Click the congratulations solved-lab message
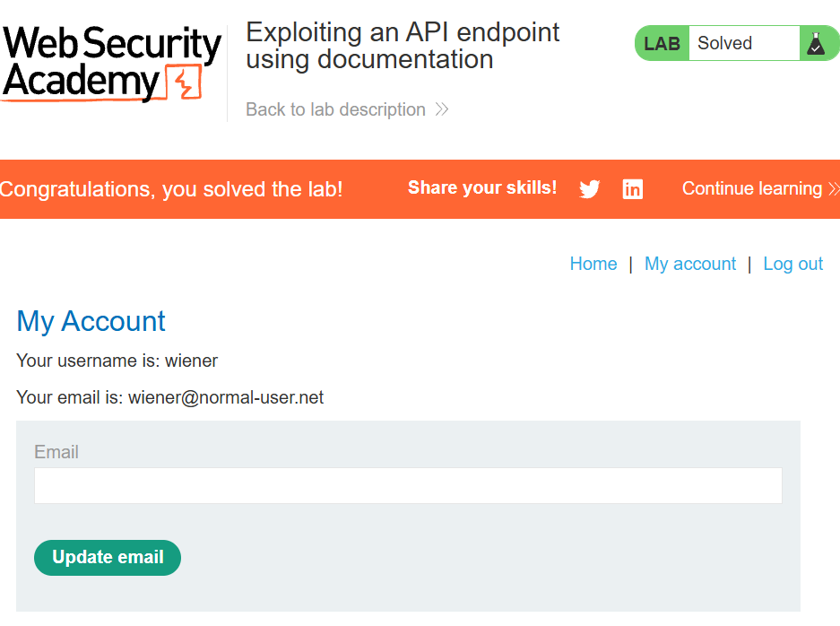Viewport: 840px width, 626px height. point(171,189)
